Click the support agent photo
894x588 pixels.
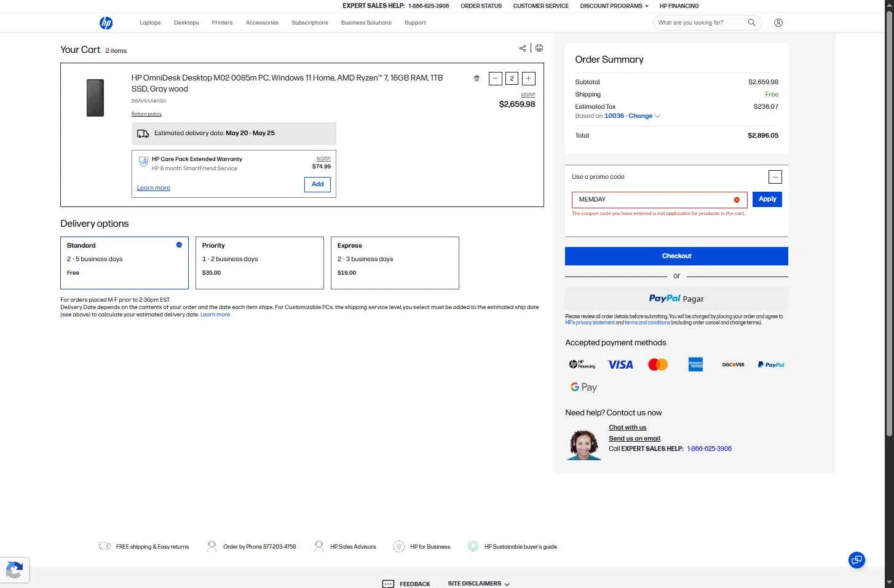tap(583, 444)
